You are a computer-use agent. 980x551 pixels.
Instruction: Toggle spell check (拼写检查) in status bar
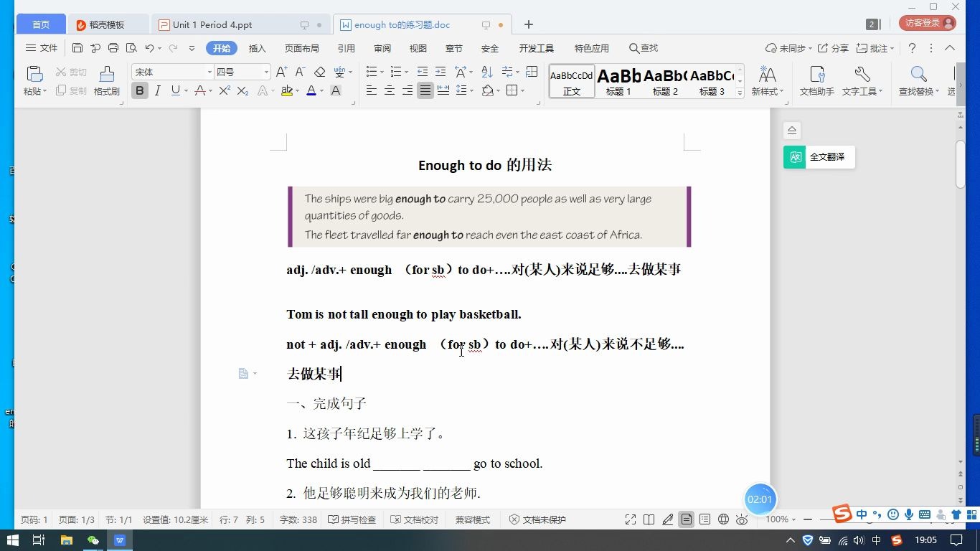[x=352, y=519]
